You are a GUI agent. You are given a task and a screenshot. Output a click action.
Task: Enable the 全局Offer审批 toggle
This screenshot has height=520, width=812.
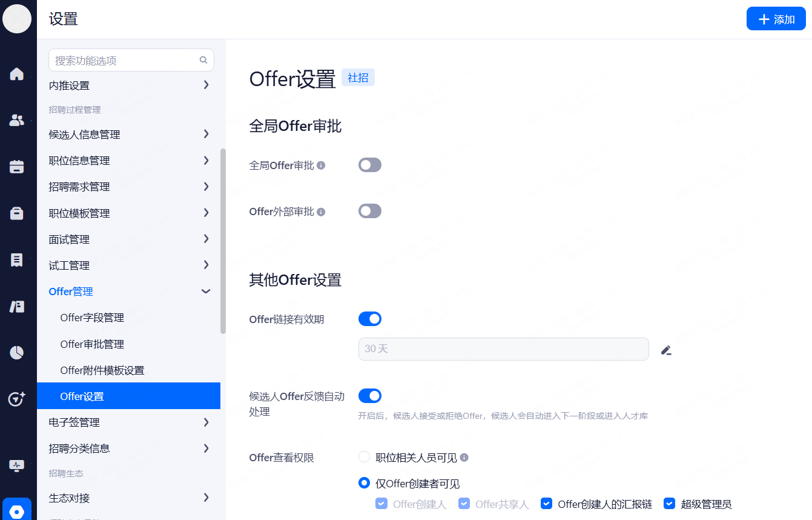point(369,165)
